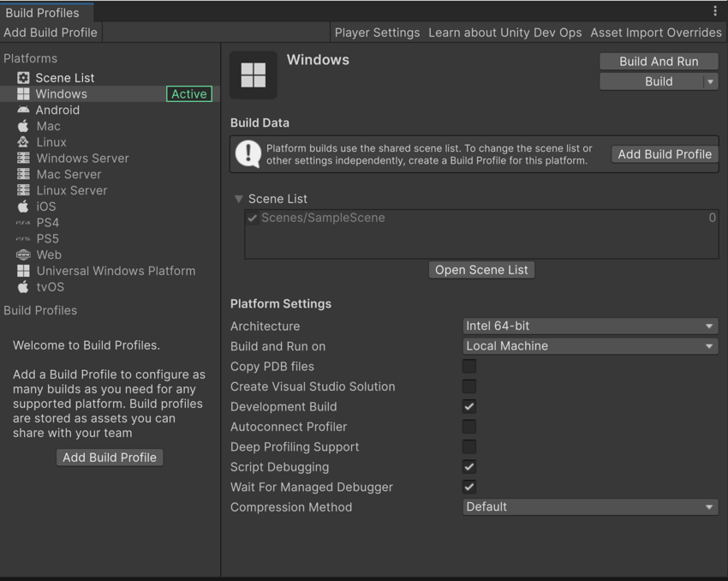Toggle the Copy PDB files checkbox
Viewport: 728px width, 581px height.
tap(469, 367)
